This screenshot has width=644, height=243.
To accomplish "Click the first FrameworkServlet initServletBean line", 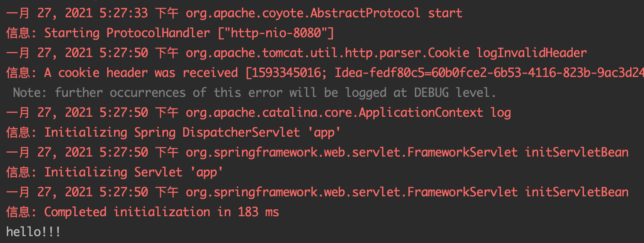I will pyautogui.click(x=317, y=152).
